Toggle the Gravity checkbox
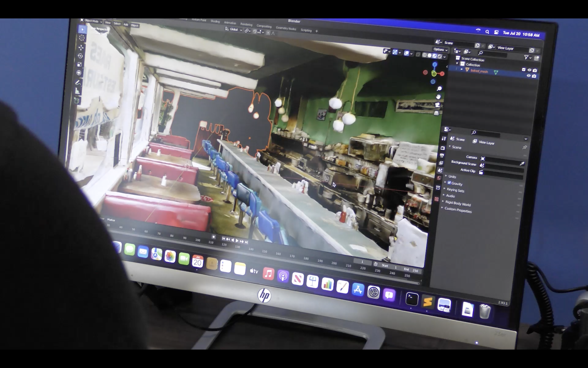The width and height of the screenshot is (588, 368). pyautogui.click(x=449, y=183)
